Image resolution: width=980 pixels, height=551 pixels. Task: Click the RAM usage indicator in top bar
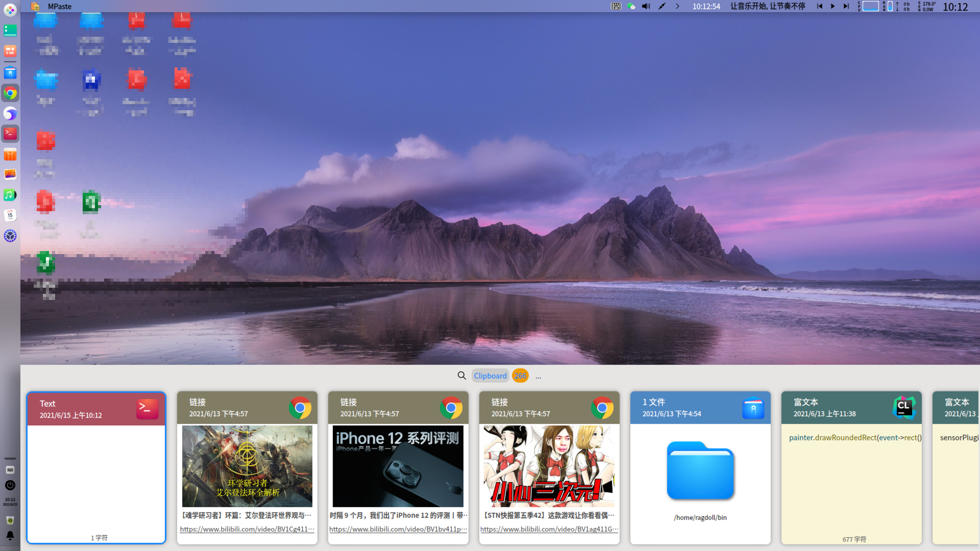point(890,6)
